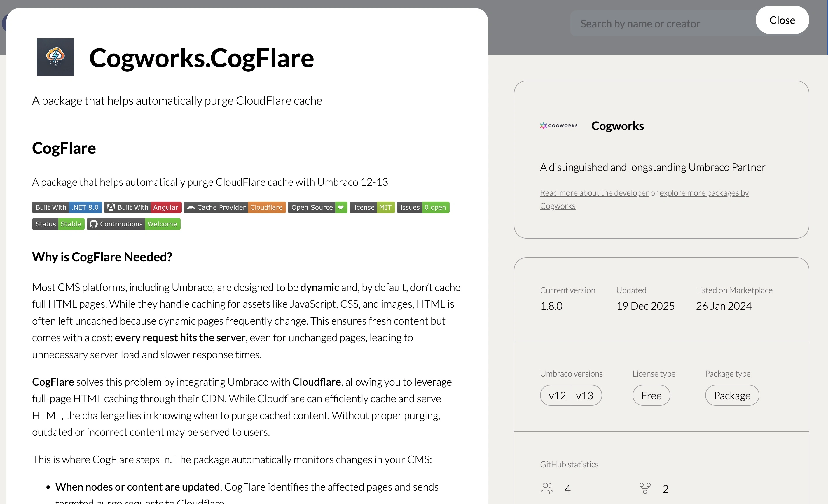This screenshot has width=828, height=504.
Task: Click the Close button
Action: click(782, 20)
